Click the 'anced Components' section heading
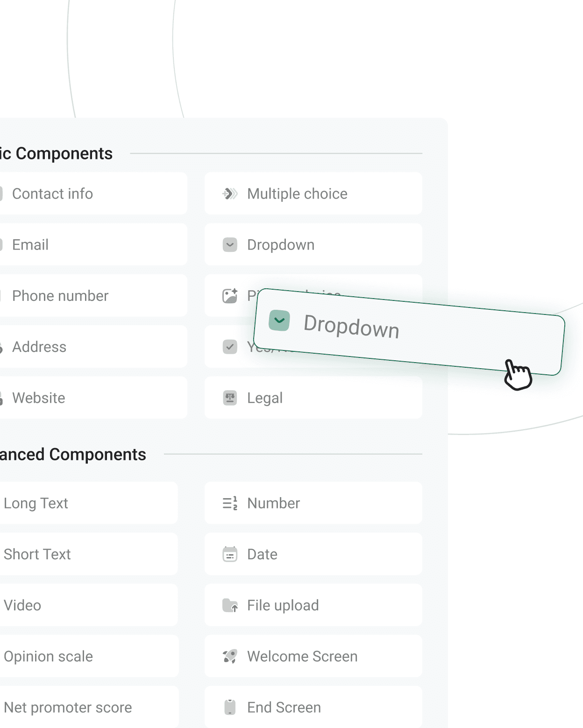The height and width of the screenshot is (728, 583). click(x=73, y=454)
